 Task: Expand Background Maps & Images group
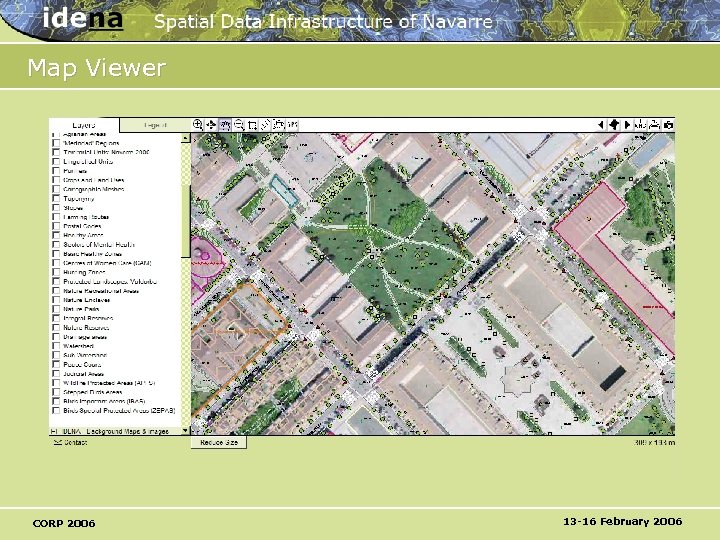point(54,431)
